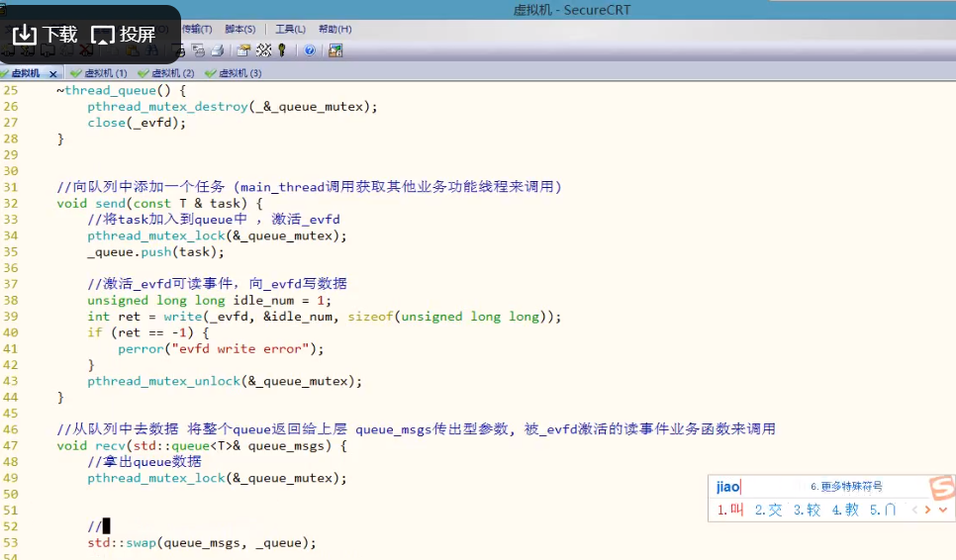Click the string "evfd write error"
Image resolution: width=956 pixels, height=560 pixels.
click(x=240, y=348)
